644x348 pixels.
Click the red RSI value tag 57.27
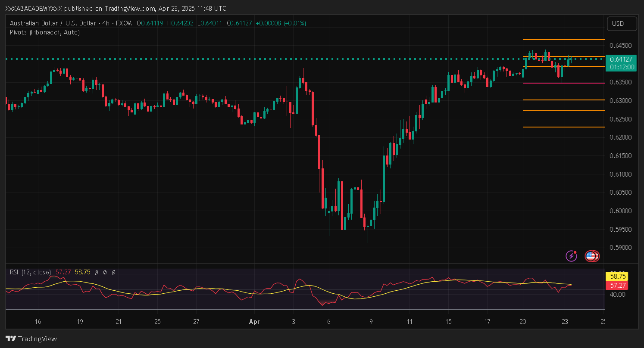[x=616, y=285]
